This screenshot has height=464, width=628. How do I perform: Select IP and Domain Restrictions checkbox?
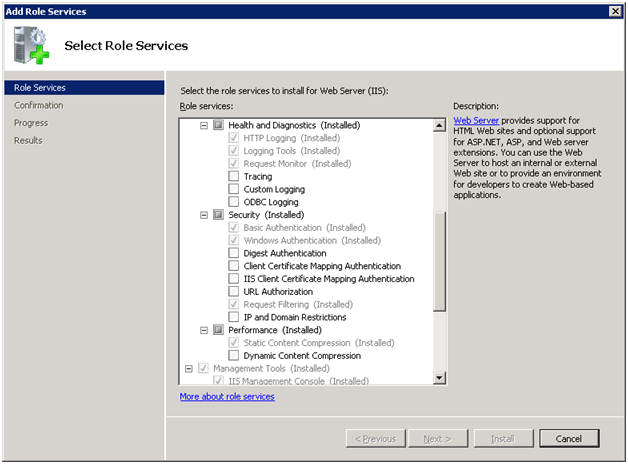tap(234, 317)
